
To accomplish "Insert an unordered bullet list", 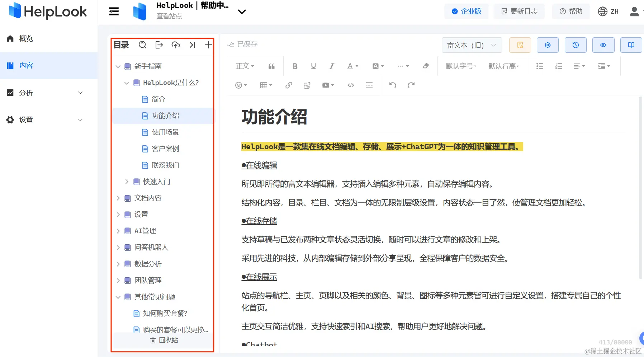I will 540,66.
